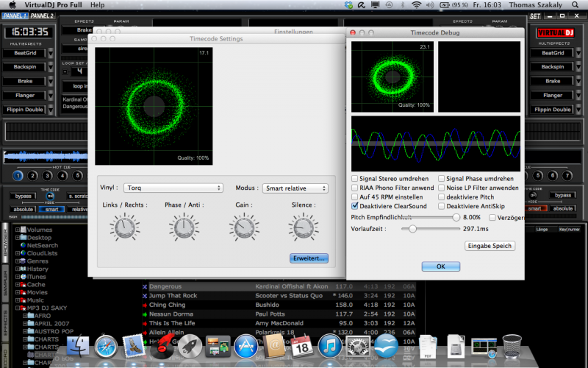588x368 pixels.
Task: Enable Signal Phase umdrehen checkbox
Action: pyautogui.click(x=442, y=178)
